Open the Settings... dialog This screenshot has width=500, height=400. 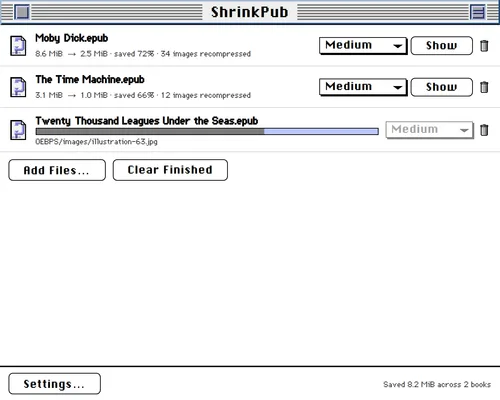click(54, 384)
